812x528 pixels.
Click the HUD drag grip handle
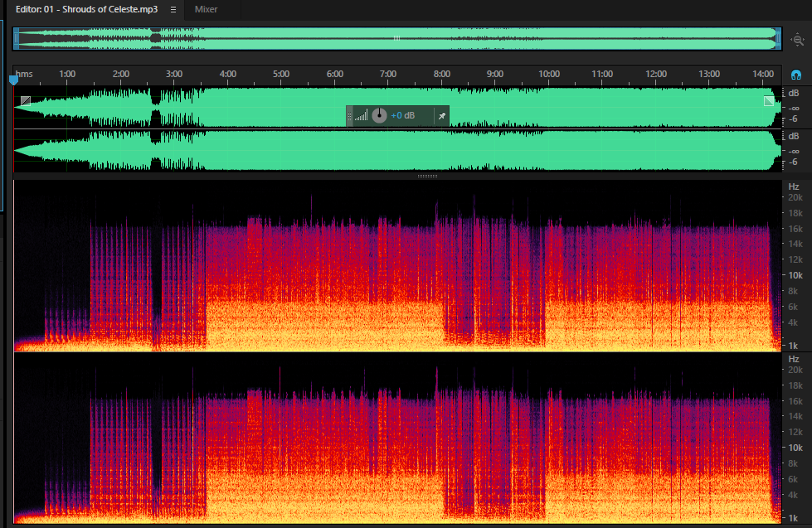coord(349,116)
